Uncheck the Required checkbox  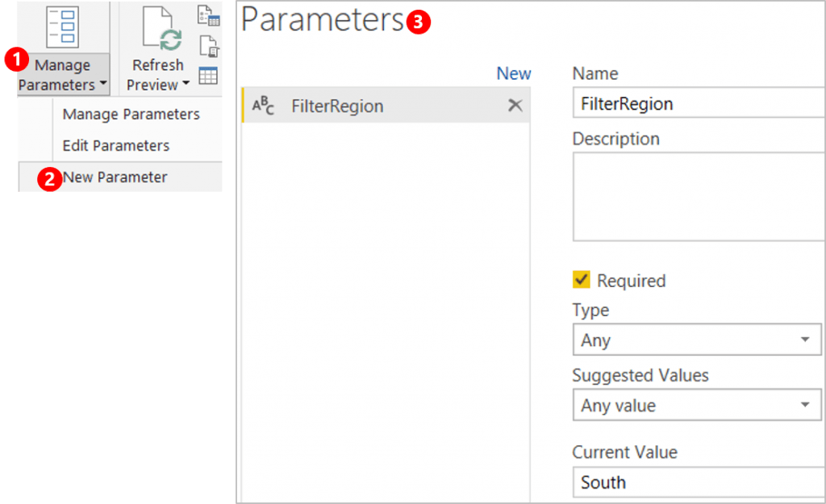[581, 280]
